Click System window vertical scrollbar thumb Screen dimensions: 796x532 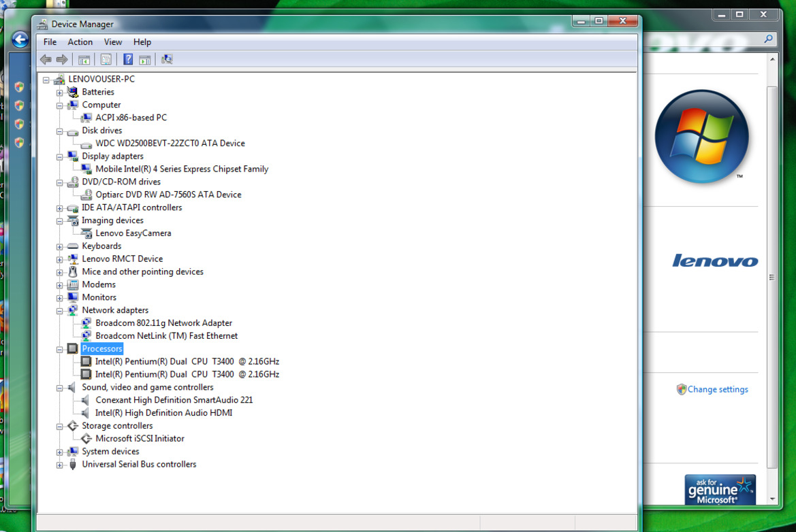(771, 278)
